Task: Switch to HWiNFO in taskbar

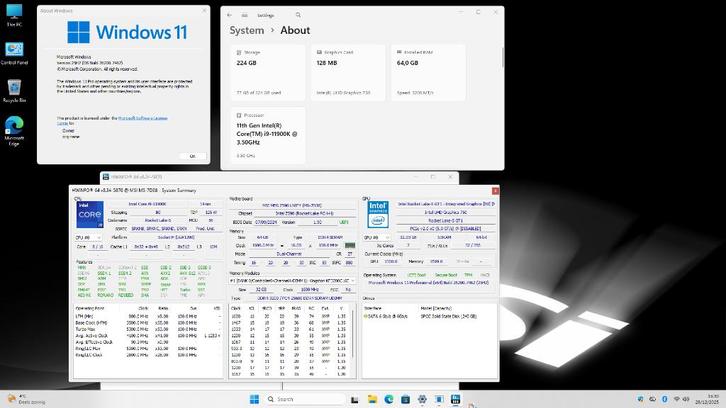Action: pyautogui.click(x=456, y=399)
